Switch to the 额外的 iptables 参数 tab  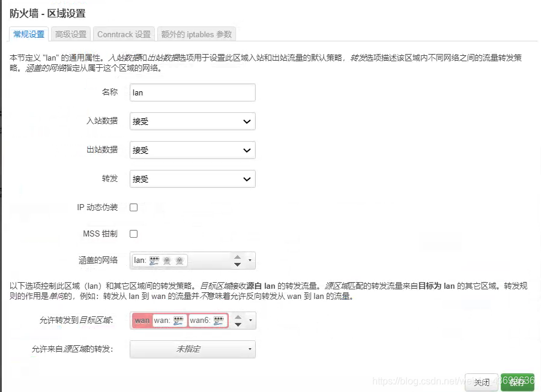[x=196, y=34]
